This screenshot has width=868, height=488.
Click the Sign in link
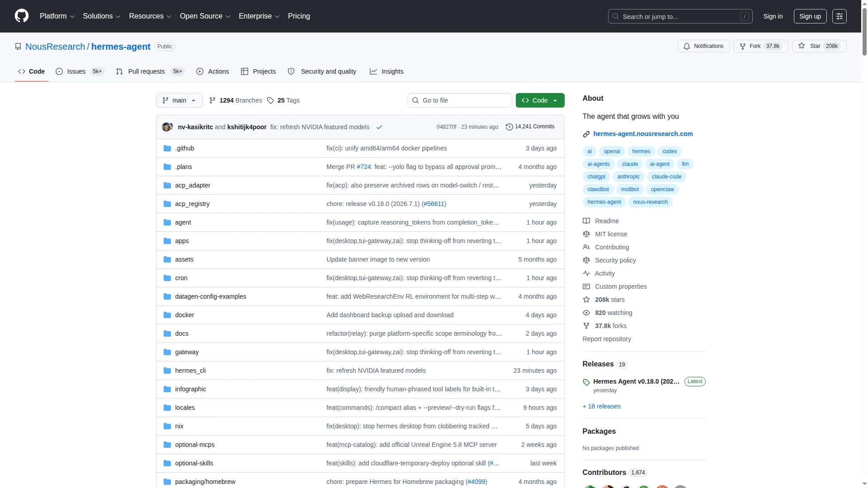coord(773,16)
